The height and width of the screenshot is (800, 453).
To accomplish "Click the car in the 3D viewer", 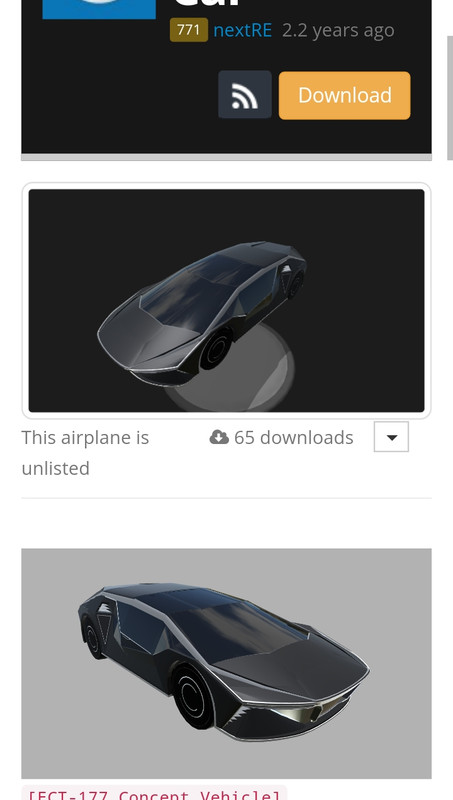I will pos(202,312).
